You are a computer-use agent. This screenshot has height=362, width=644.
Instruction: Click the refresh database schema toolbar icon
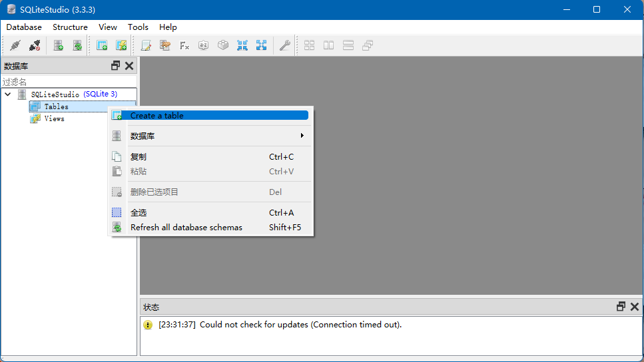click(x=77, y=45)
